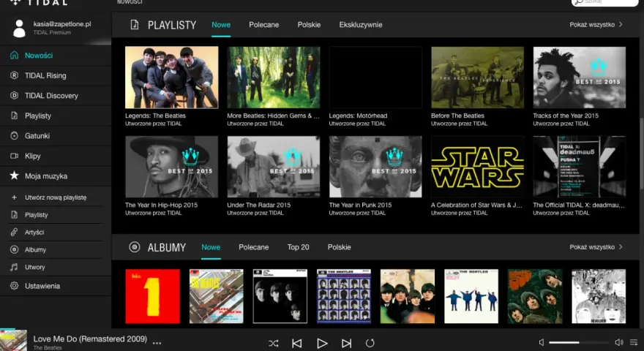644x351 pixels.
Task: Select Top 20 tab in Albumy
Action: (x=298, y=247)
